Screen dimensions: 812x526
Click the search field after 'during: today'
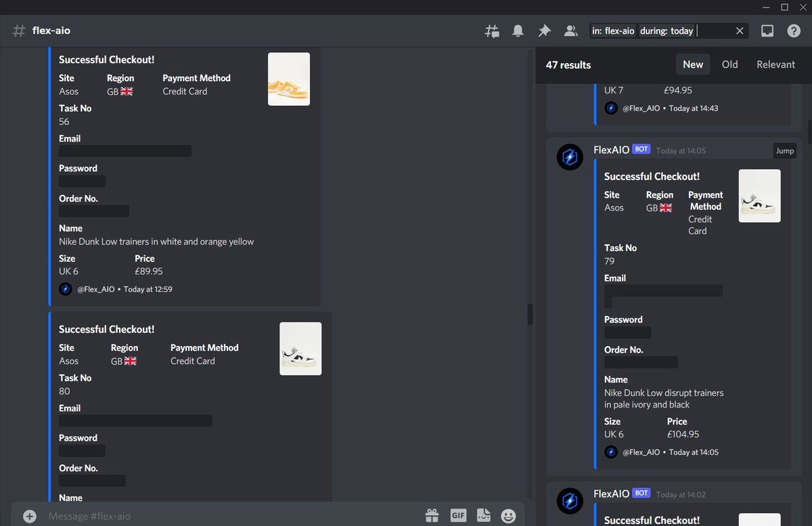tap(714, 30)
